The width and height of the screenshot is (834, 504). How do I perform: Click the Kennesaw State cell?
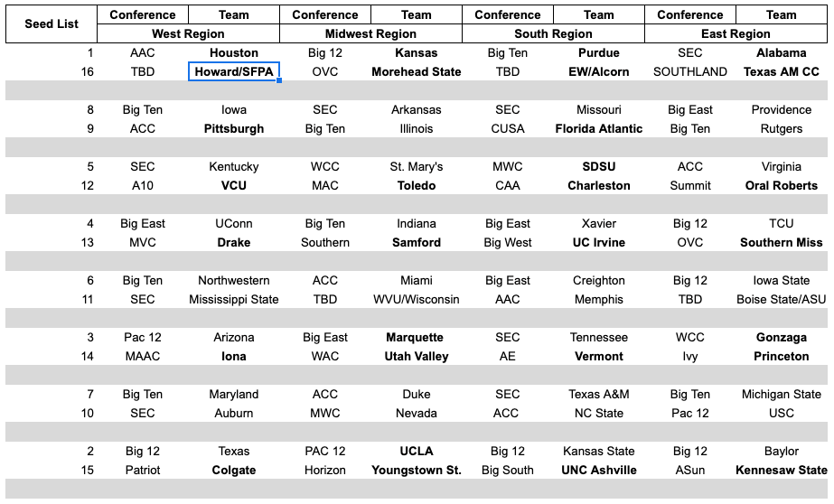[x=782, y=471]
